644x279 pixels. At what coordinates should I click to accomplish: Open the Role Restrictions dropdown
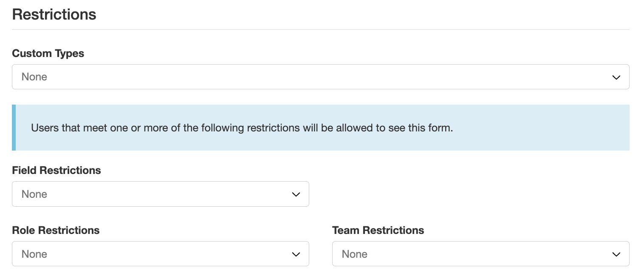pyautogui.click(x=160, y=254)
